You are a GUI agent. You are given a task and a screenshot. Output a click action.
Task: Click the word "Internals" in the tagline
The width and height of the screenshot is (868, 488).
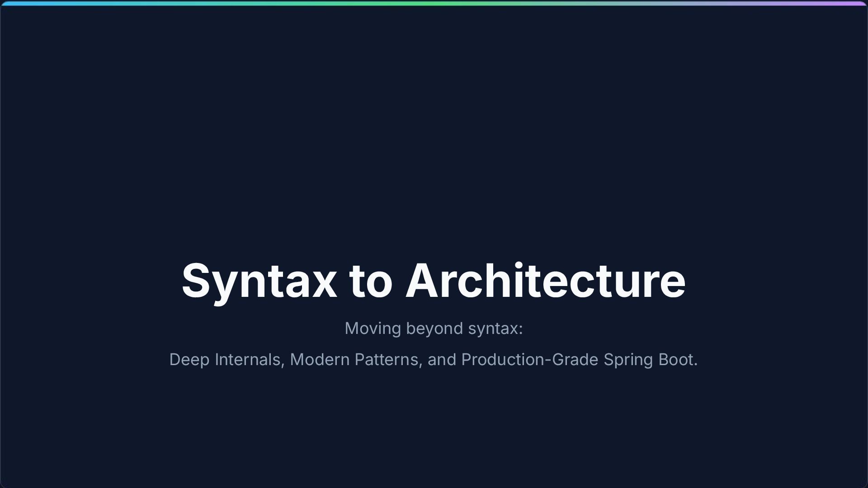[x=249, y=360]
